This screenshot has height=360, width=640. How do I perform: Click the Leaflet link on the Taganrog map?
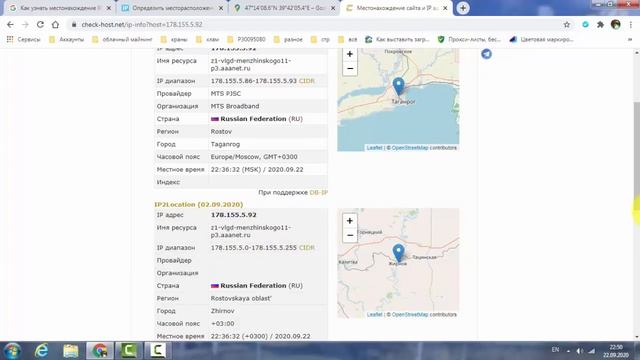click(x=374, y=148)
